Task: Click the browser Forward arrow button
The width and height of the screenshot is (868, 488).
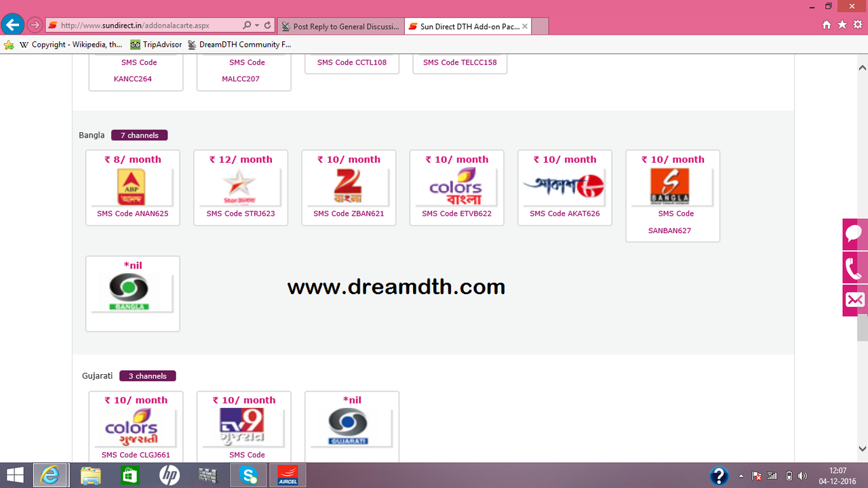Action: pos(35,26)
